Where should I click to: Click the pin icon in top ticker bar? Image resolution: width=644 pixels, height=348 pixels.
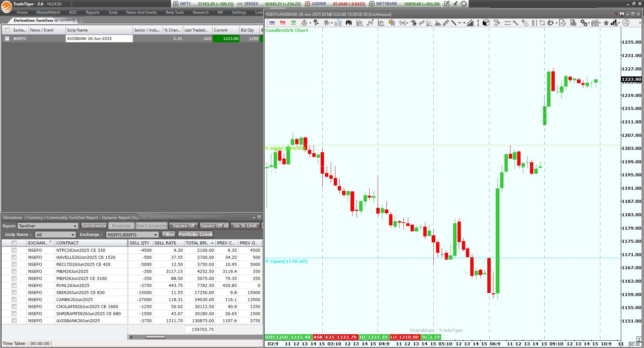point(455,4)
